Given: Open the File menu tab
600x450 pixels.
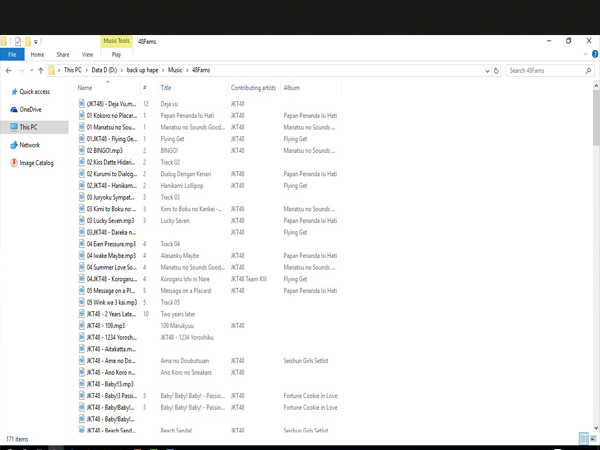Looking at the screenshot, I should 12,54.
